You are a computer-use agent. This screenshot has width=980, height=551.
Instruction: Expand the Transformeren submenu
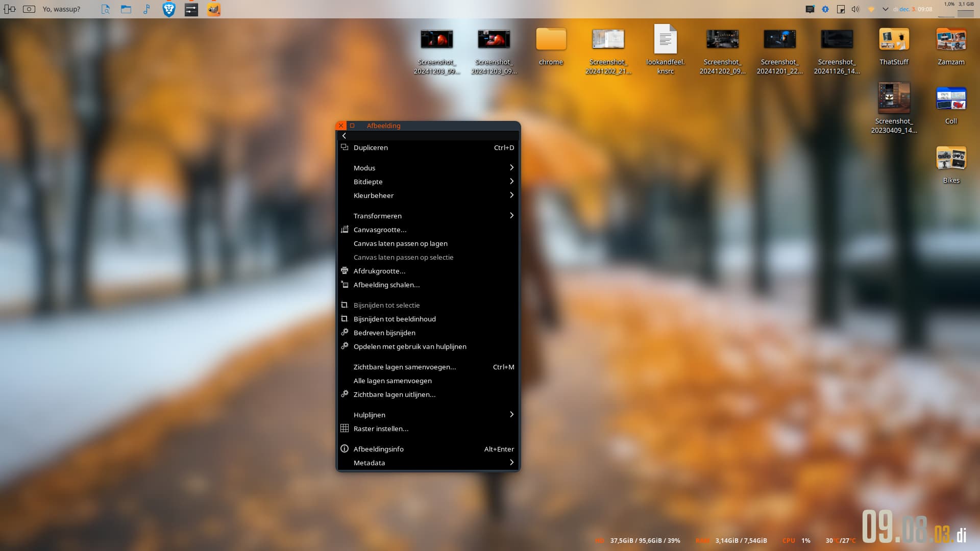(378, 216)
